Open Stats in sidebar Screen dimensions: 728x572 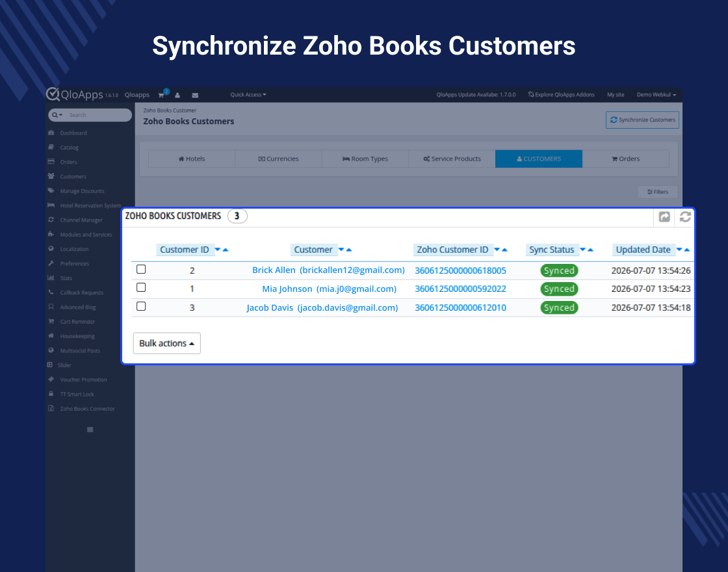66,278
